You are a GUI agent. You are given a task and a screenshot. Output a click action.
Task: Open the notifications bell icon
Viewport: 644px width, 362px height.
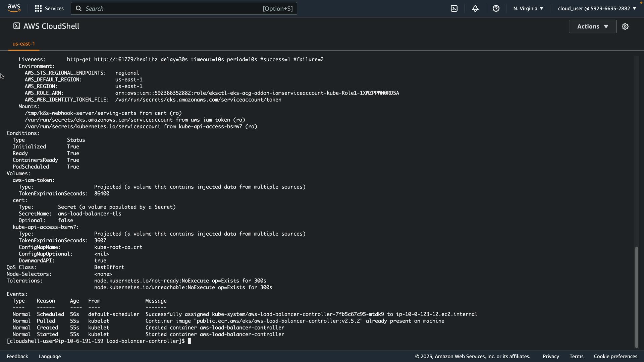tap(475, 8)
